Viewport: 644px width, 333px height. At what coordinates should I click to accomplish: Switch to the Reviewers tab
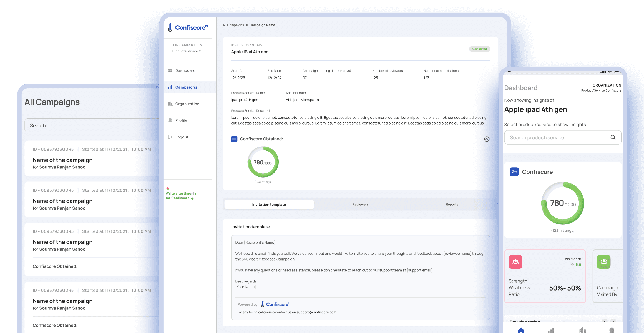[x=360, y=205]
